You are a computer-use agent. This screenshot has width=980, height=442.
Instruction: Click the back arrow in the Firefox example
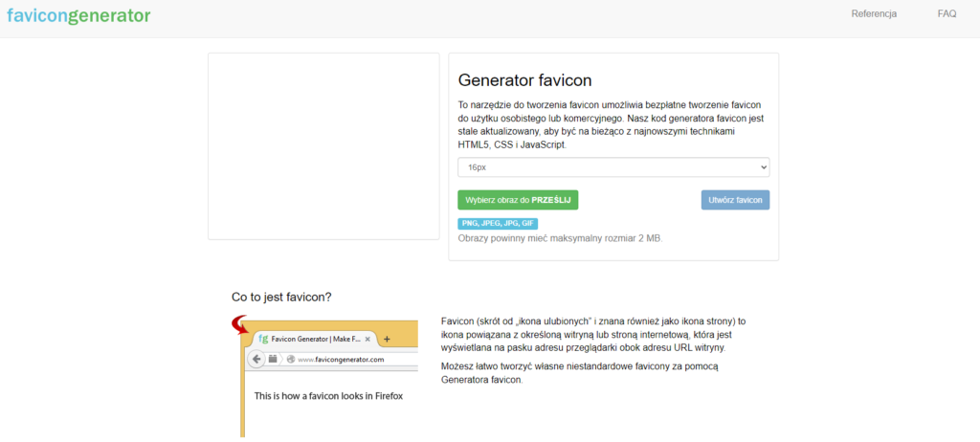[x=256, y=359]
